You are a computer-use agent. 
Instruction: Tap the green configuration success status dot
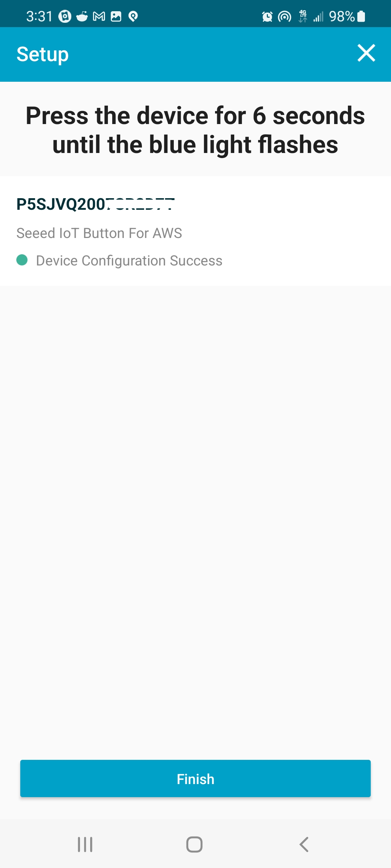coord(22,260)
